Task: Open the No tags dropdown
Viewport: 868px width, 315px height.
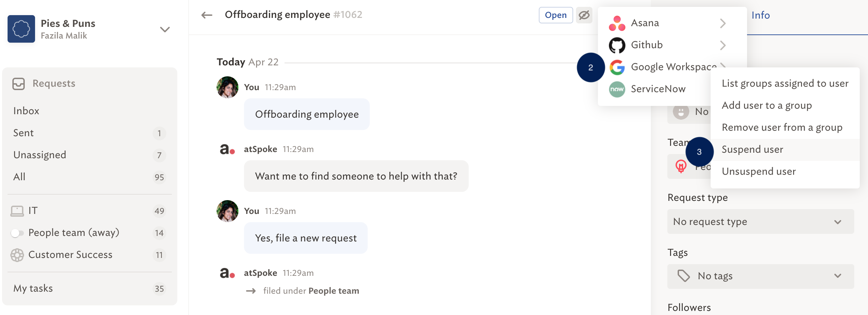Action: pyautogui.click(x=760, y=276)
